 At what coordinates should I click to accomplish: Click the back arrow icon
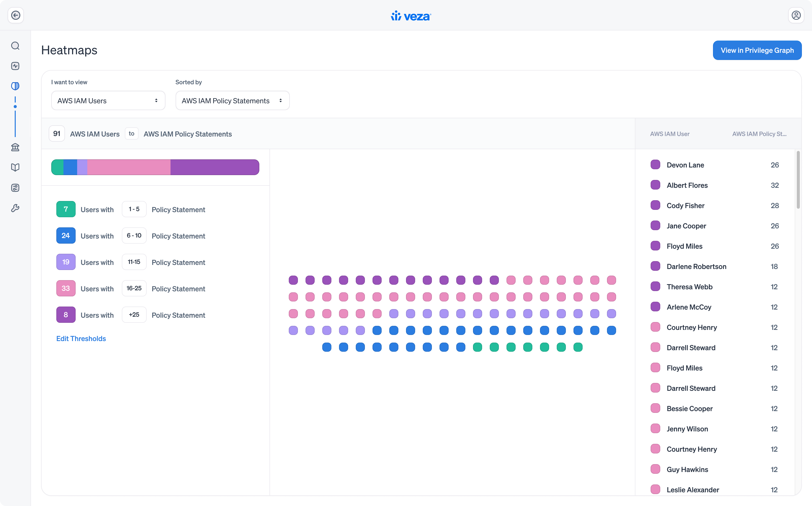(16, 15)
